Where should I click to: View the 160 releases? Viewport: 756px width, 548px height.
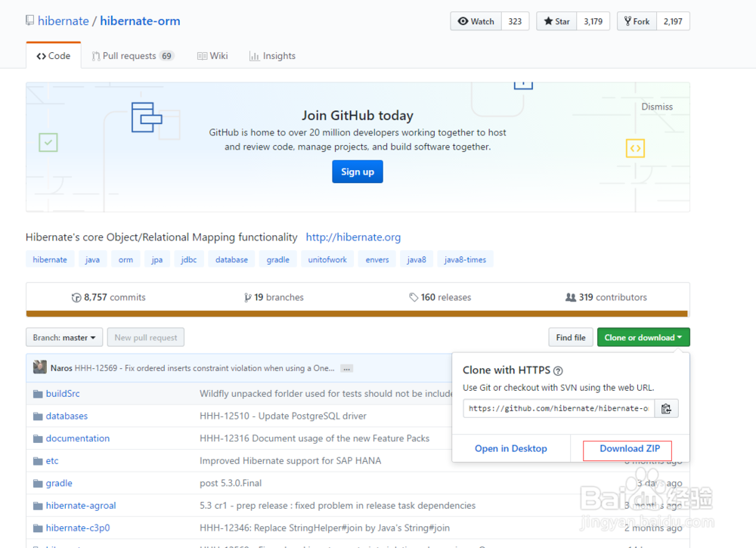[440, 297]
